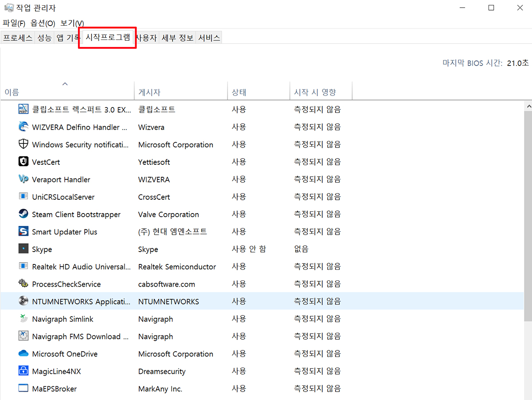This screenshot has width=532, height=400.
Task: Select the 'Skype' name text
Action: click(42, 249)
